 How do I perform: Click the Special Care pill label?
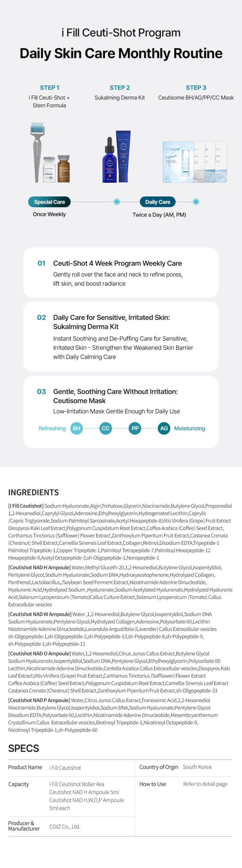[x=49, y=202]
